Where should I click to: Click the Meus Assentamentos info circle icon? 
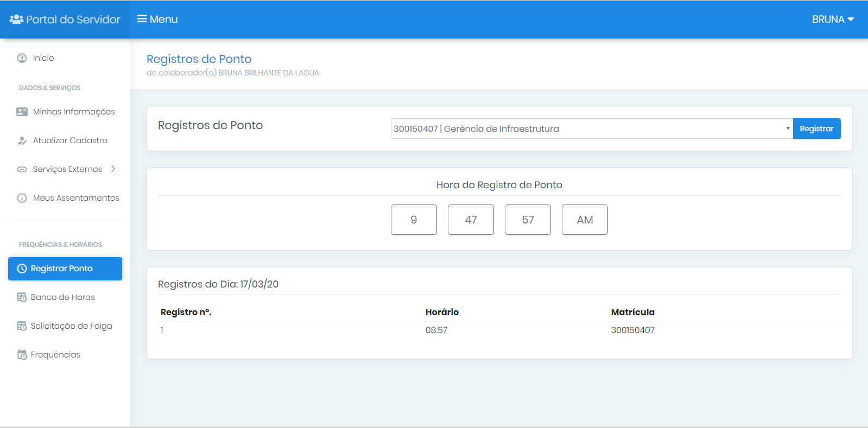click(22, 198)
